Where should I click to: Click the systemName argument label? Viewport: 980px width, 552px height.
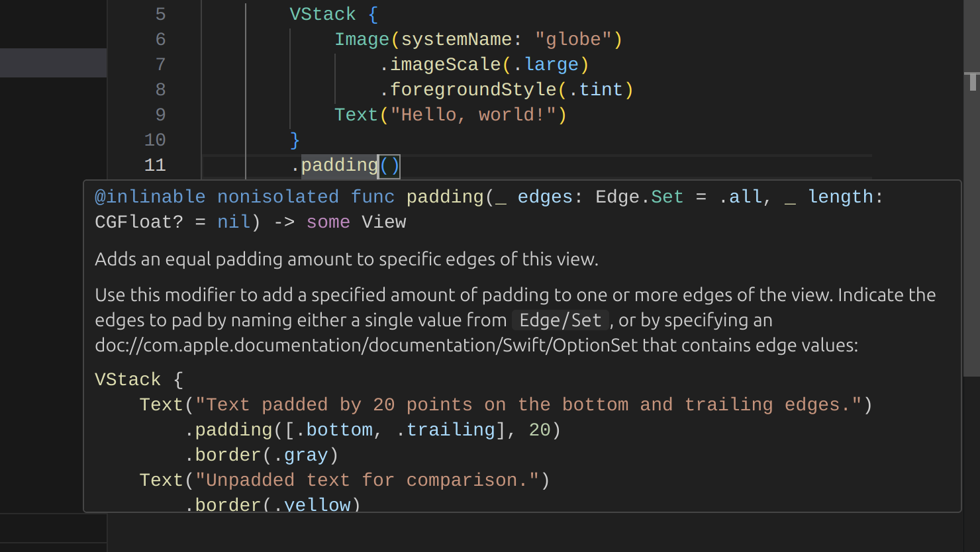click(x=457, y=40)
